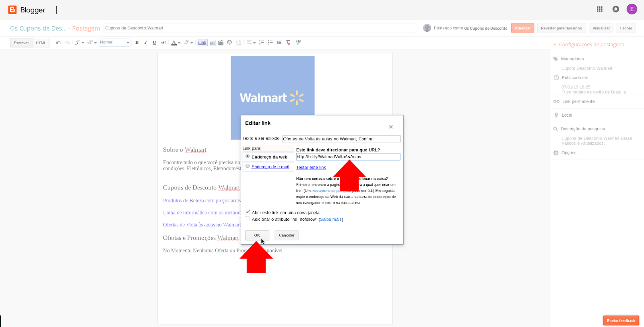
Task: Toggle bold formatting
Action: click(137, 43)
